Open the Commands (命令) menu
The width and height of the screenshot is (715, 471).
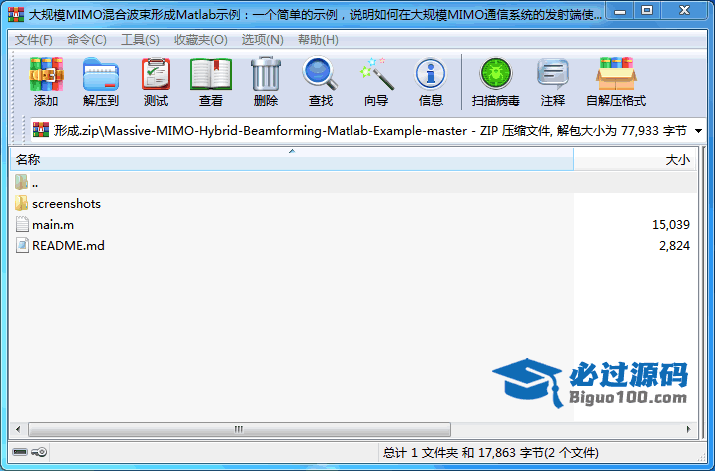click(x=87, y=40)
